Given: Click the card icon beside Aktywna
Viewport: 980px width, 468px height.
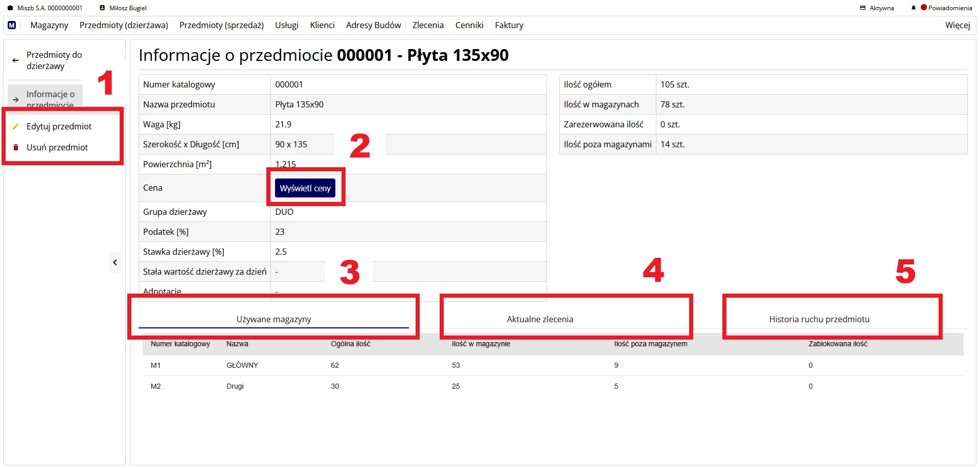Looking at the screenshot, I should [863, 8].
